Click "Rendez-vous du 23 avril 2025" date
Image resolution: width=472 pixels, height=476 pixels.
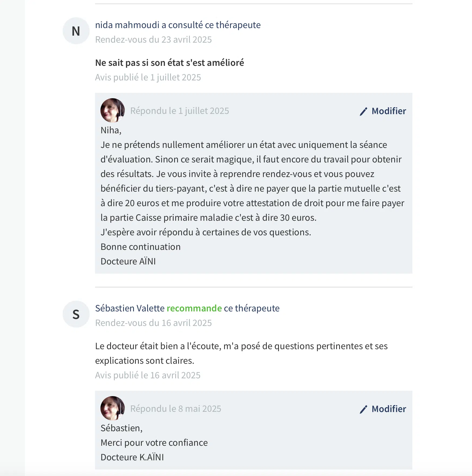(153, 40)
